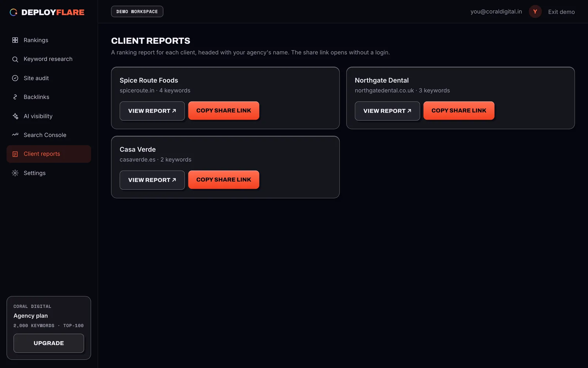Open AI visibility page

coord(49,116)
